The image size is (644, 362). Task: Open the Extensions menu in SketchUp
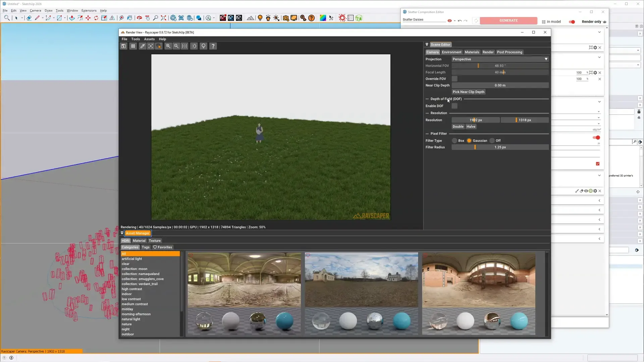[x=89, y=11]
